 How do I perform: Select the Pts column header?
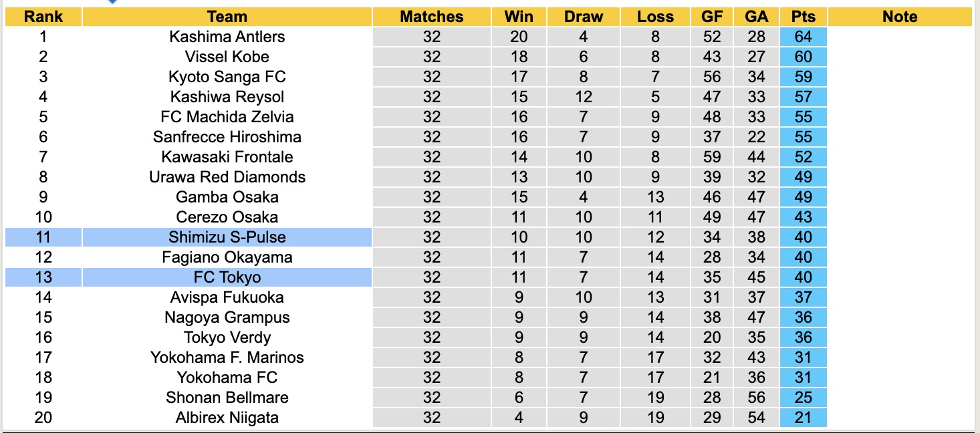(803, 17)
